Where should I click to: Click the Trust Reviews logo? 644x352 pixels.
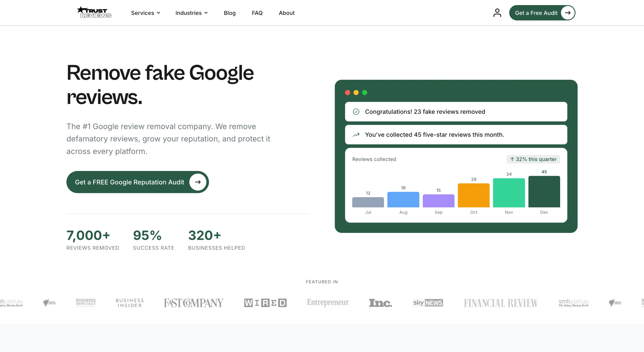click(94, 12)
